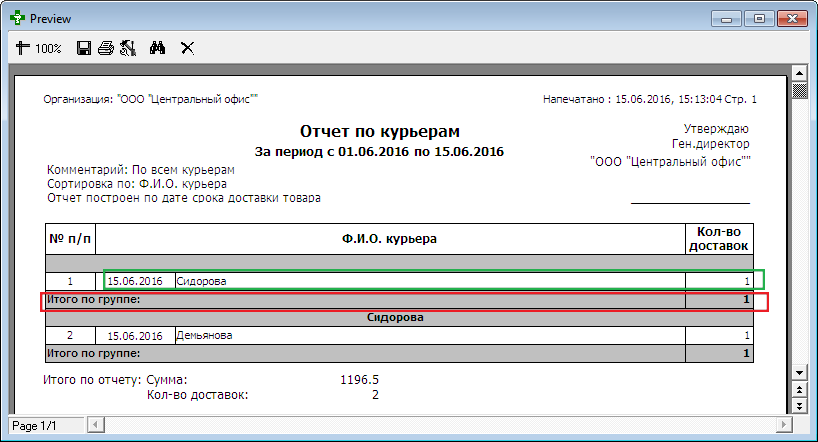Viewport: 818px width, 442px height.
Task: Click 'Отчет построен по дате срока доставки' line
Action: (184, 198)
